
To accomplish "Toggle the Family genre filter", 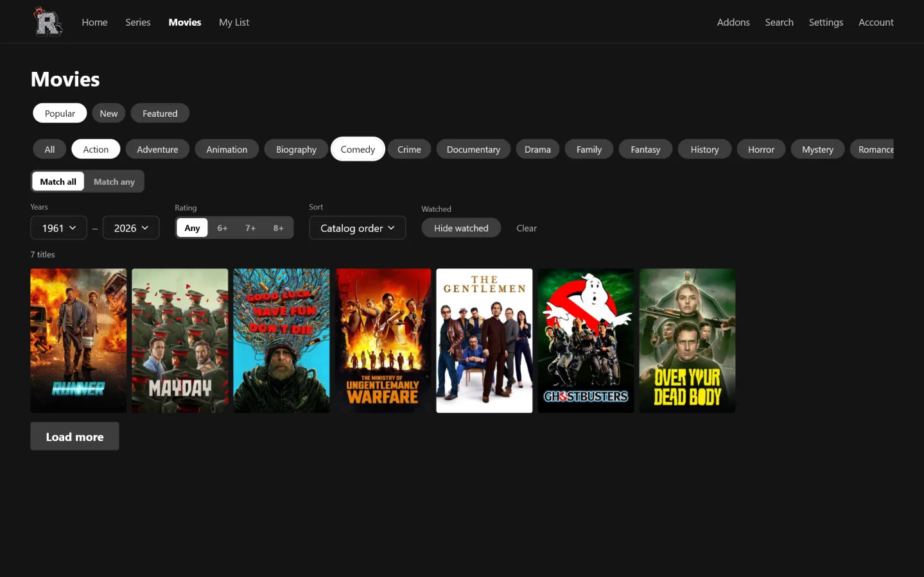I will (x=589, y=150).
